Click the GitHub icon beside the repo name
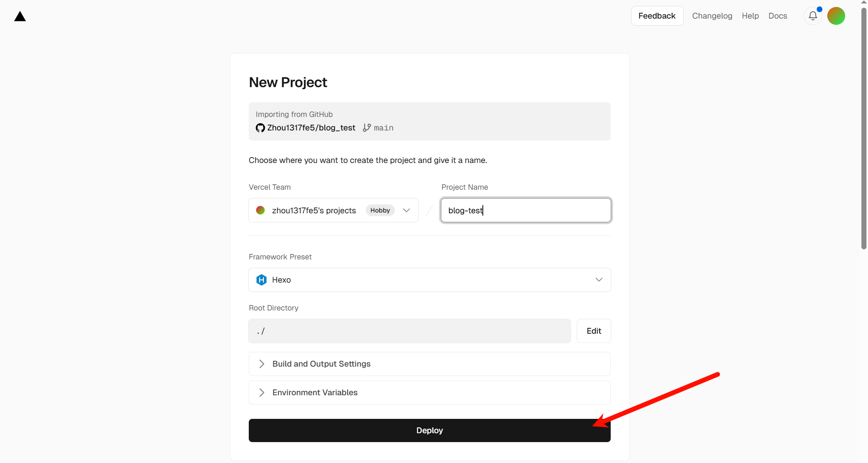Screen dimensions: 868x463 click(260, 128)
